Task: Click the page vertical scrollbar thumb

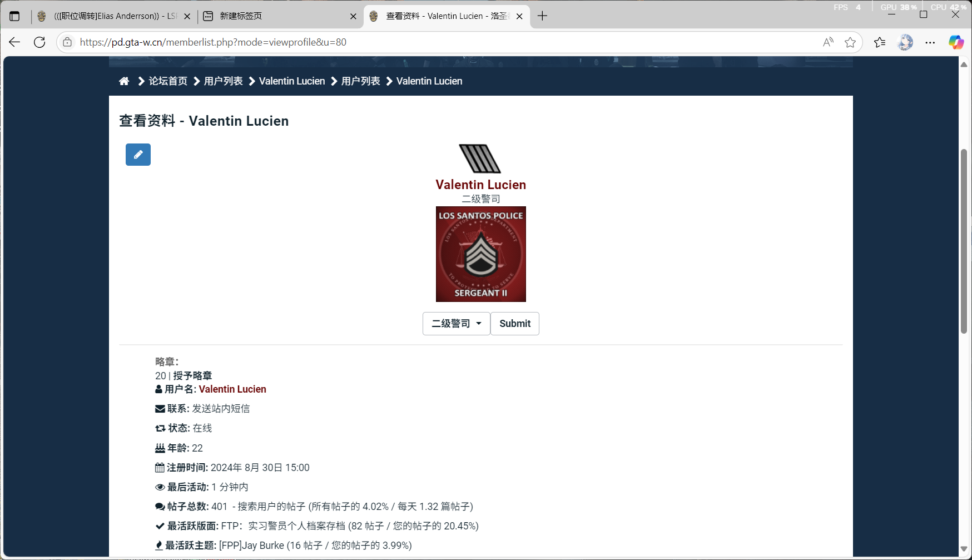Action: tap(964, 241)
